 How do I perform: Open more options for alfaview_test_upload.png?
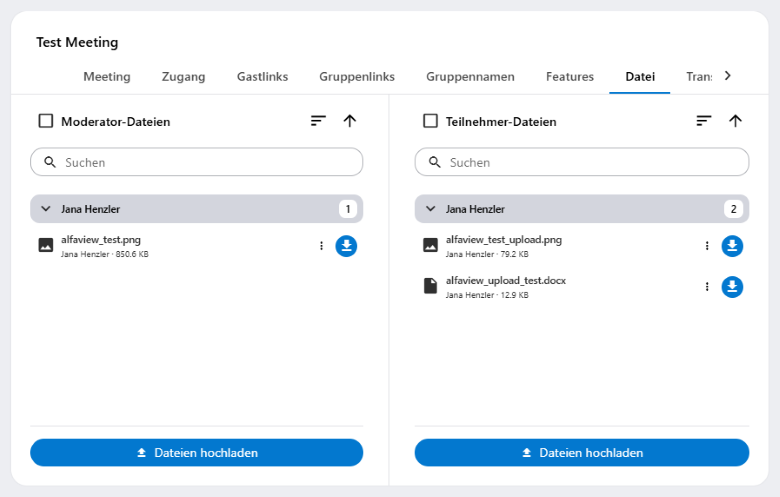point(707,246)
